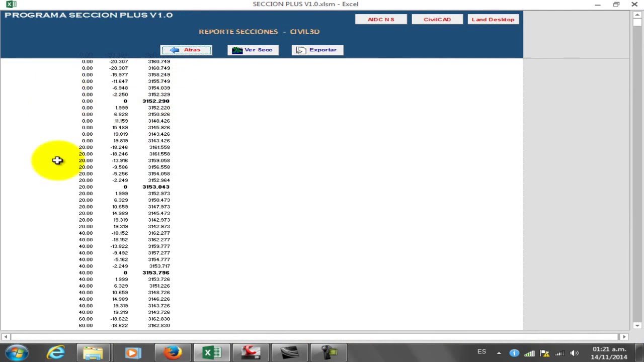Screen dimensions: 644x362
Task: Click the vertical scrollbar down arrow
Action: (637, 325)
